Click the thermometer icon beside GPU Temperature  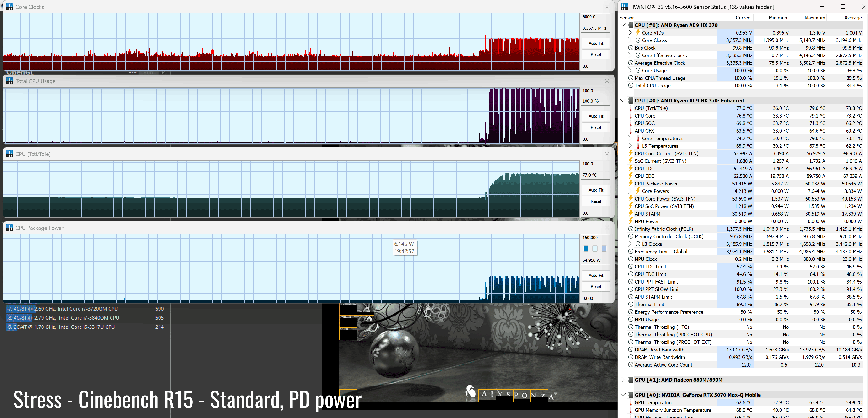tap(631, 402)
